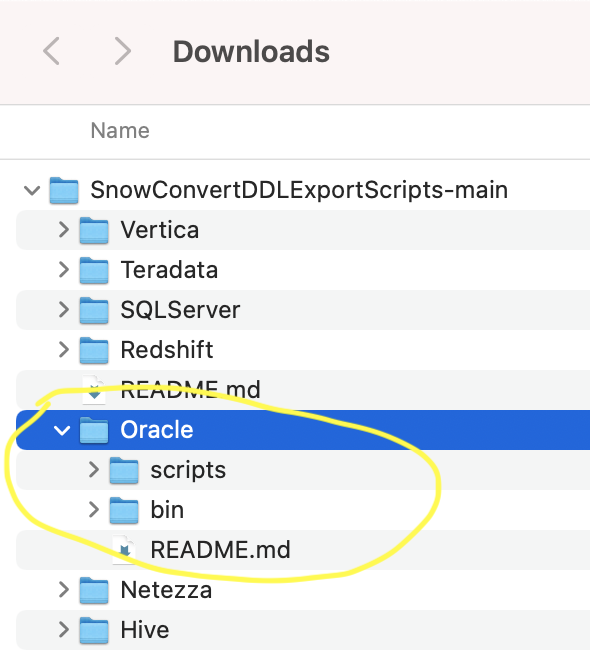Select the Teradata folder icon
Image resolution: width=590 pixels, height=652 pixels.
[x=94, y=270]
